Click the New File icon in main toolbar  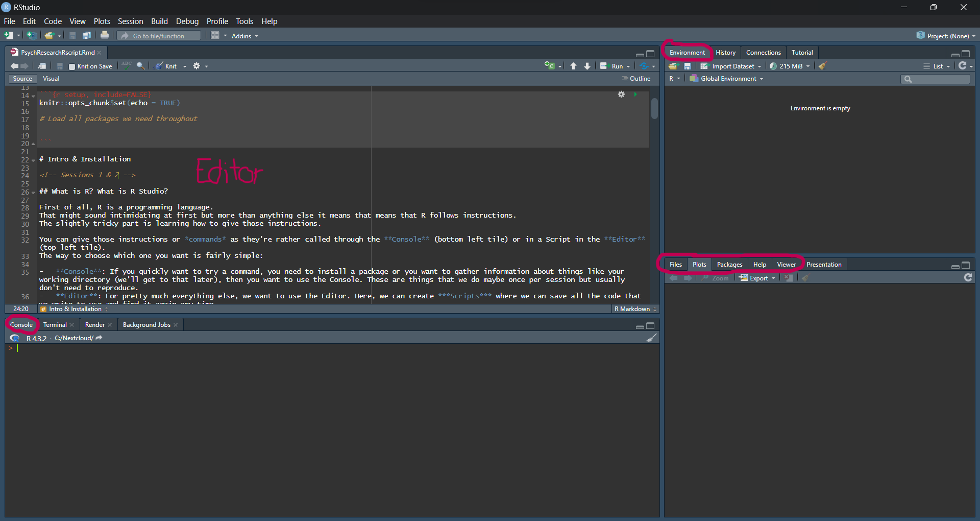pos(9,36)
